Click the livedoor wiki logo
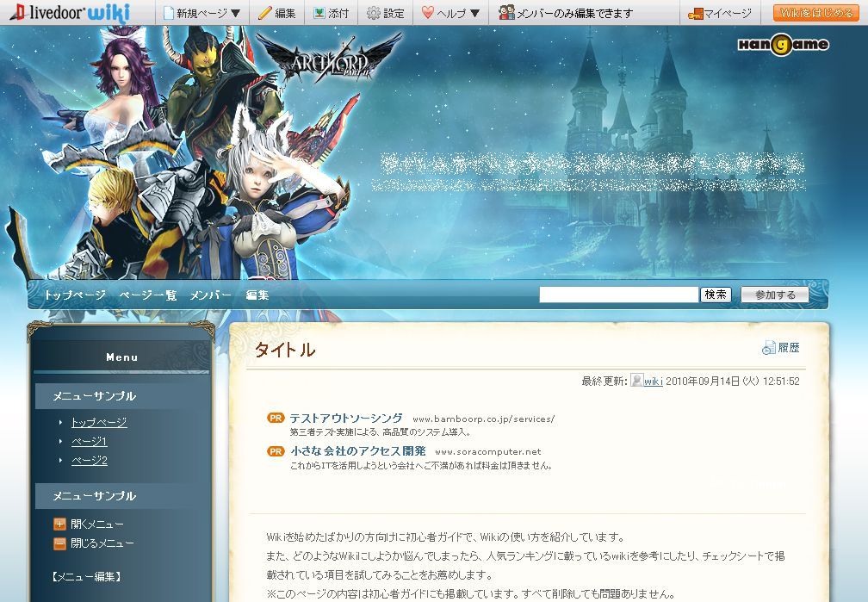This screenshot has width=868, height=602. (x=69, y=13)
